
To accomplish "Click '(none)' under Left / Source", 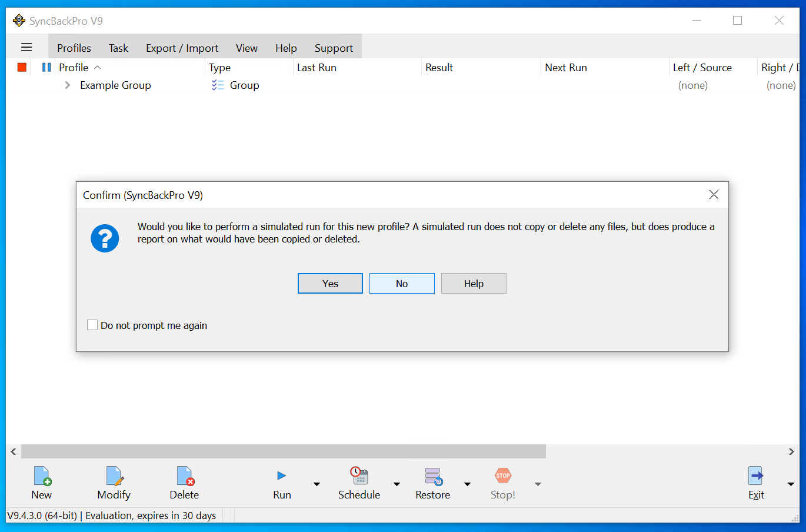I will 693,85.
